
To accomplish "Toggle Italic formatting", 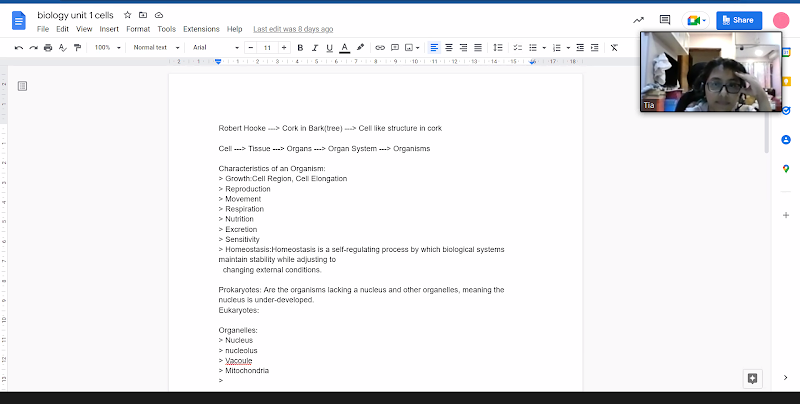I will [x=313, y=47].
